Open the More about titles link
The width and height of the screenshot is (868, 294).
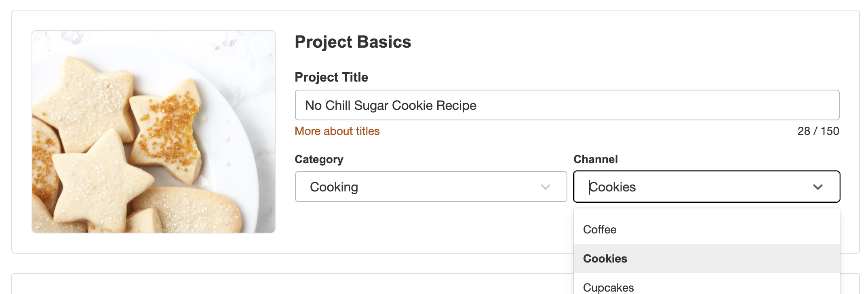pyautogui.click(x=337, y=131)
